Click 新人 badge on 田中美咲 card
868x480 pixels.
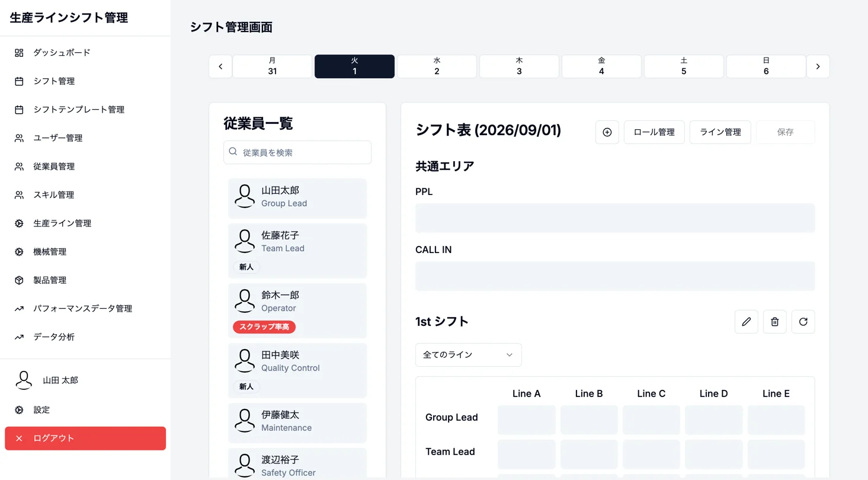[x=246, y=386]
